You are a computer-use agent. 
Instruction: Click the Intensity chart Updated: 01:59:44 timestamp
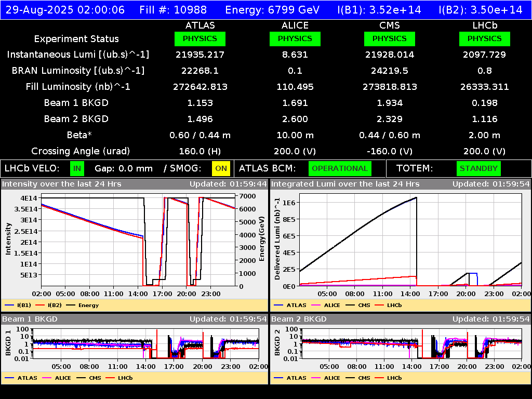coord(228,184)
